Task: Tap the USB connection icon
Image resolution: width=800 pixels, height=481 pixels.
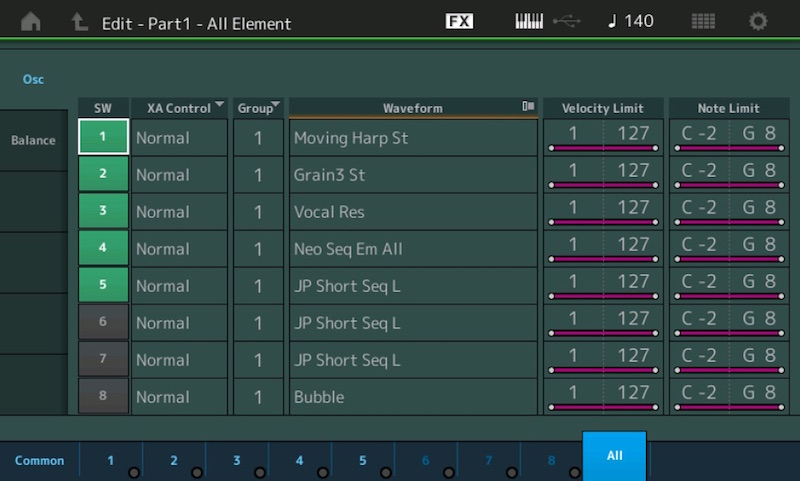Action: pyautogui.click(x=567, y=21)
